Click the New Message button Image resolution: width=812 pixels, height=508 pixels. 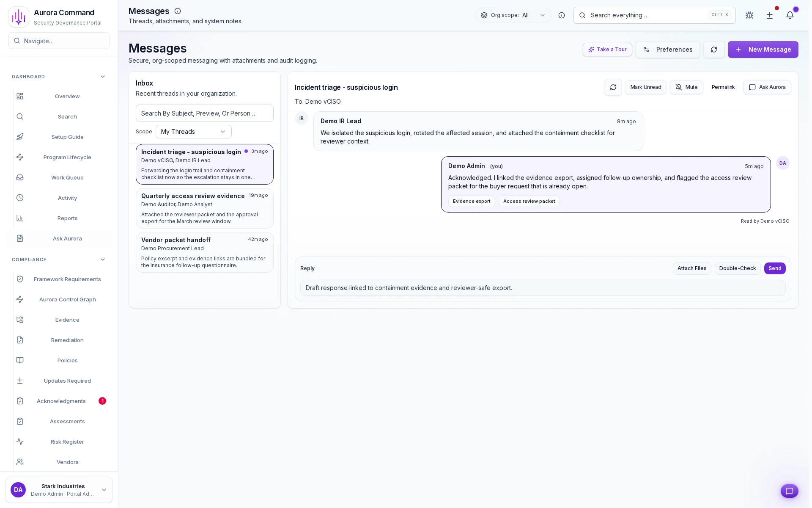click(763, 50)
